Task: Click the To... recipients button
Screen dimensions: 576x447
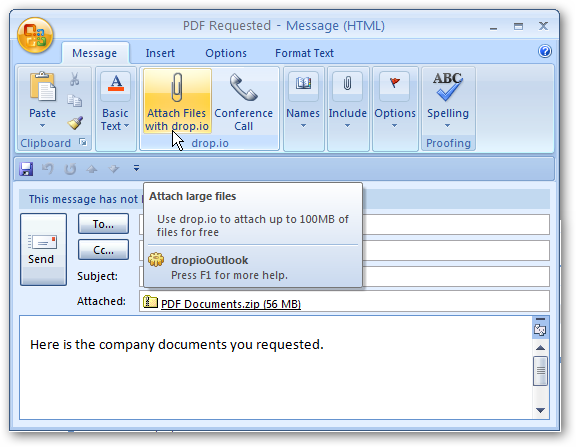Action: 103,224
